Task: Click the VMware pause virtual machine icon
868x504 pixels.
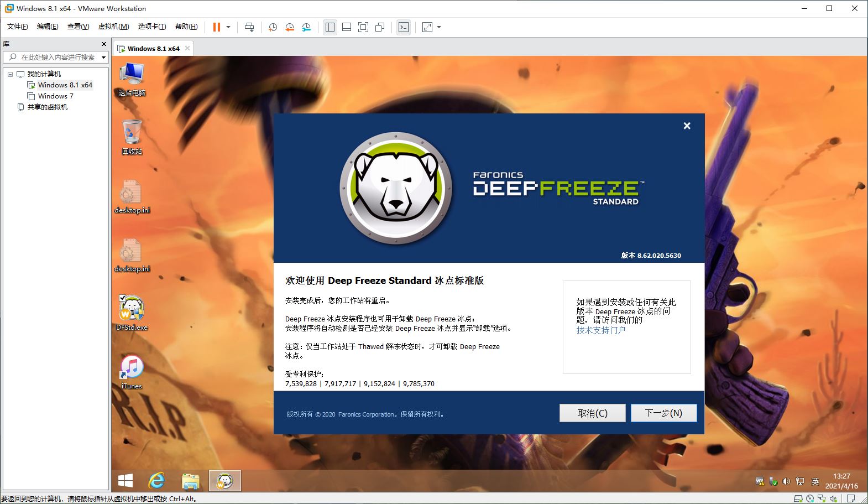Action: click(217, 27)
